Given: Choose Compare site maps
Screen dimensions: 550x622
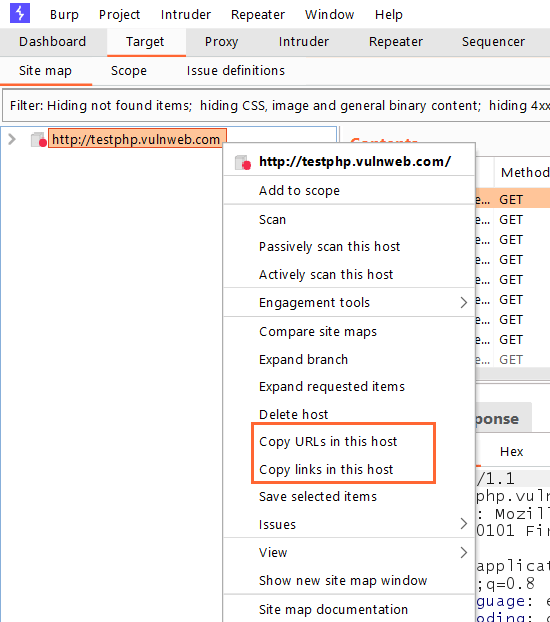Looking at the screenshot, I should [x=349, y=332].
